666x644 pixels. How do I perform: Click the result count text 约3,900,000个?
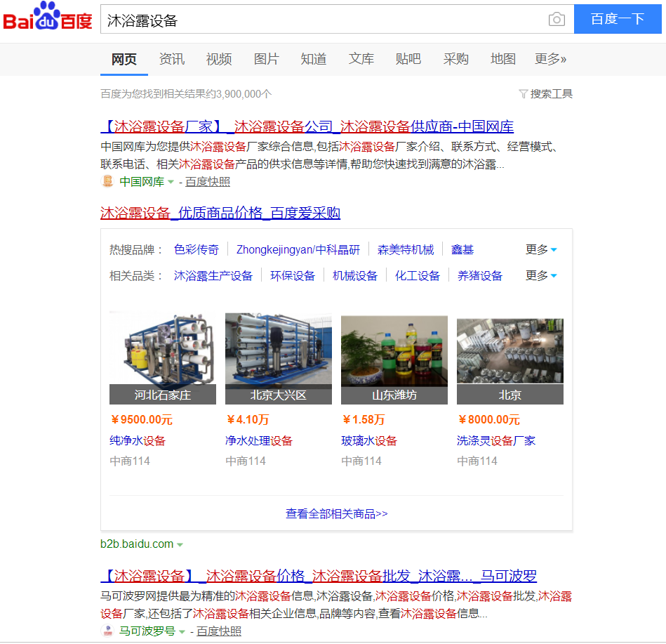[239, 94]
